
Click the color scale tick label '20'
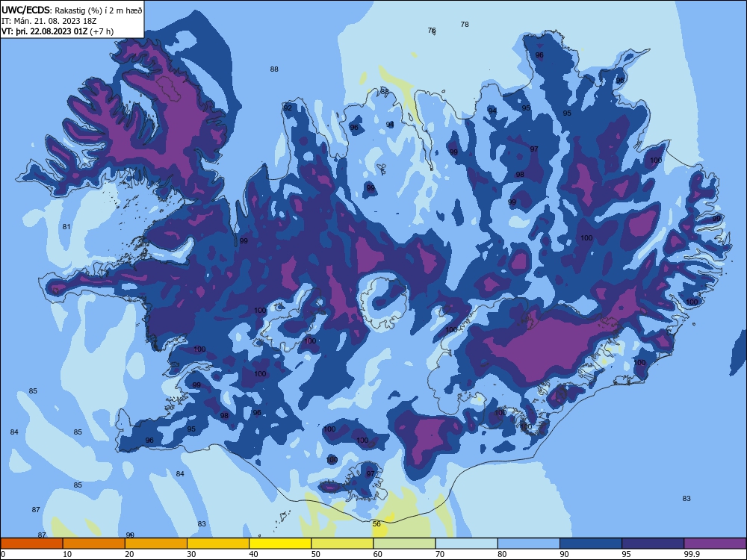click(129, 554)
